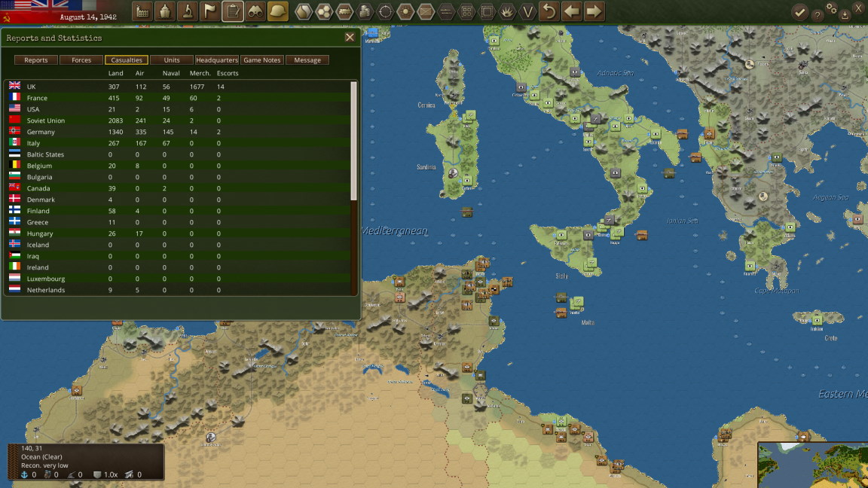868x488 pixels.
Task: Open the Headquarters tab
Action: [x=217, y=59]
